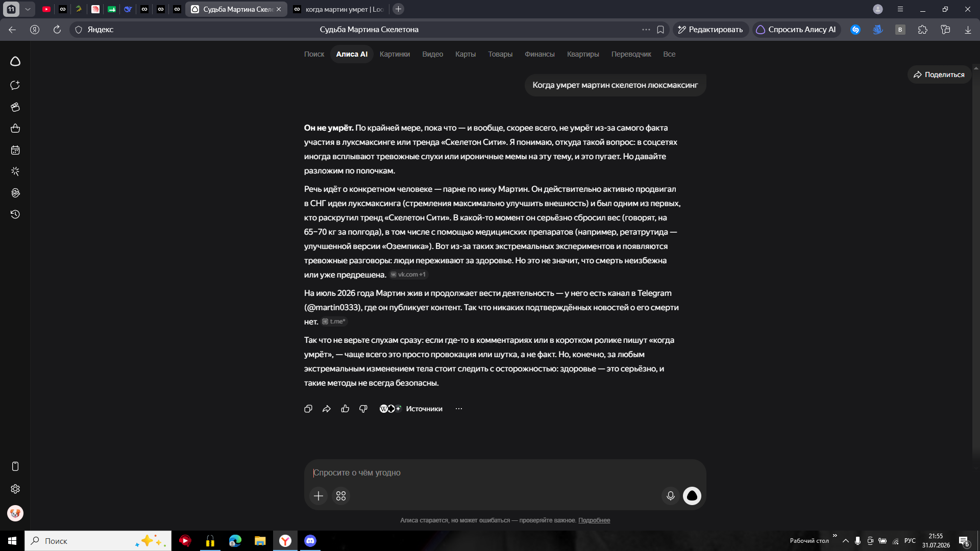Share the answer via arrow icon below response
This screenshot has height=551, width=980.
point(327,409)
